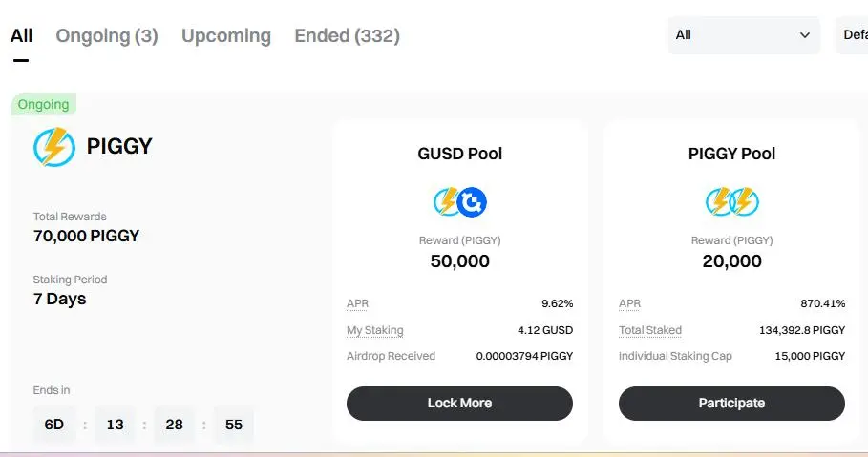Click the PIGGY Pool double lightning icon
Screen dimensions: 868x457
point(731,201)
